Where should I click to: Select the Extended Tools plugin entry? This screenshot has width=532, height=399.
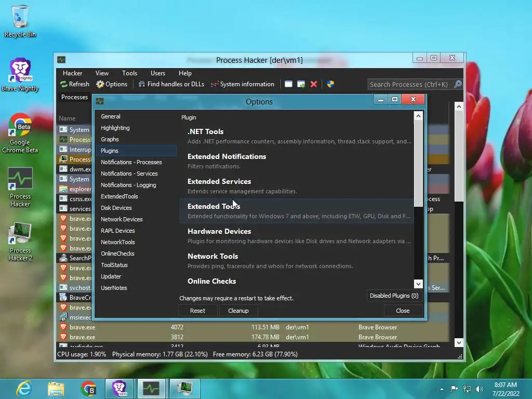tap(297, 211)
